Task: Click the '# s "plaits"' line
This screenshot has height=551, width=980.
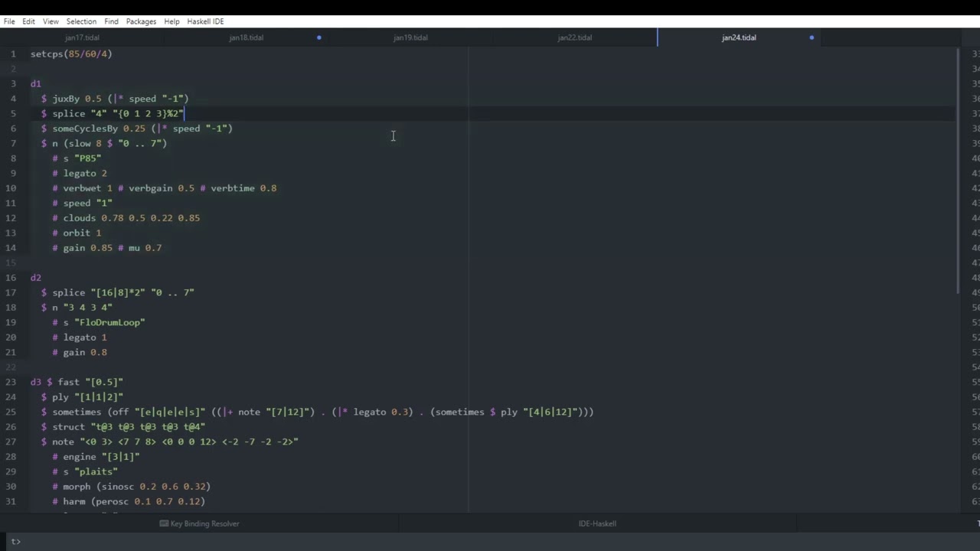Action: [85, 472]
